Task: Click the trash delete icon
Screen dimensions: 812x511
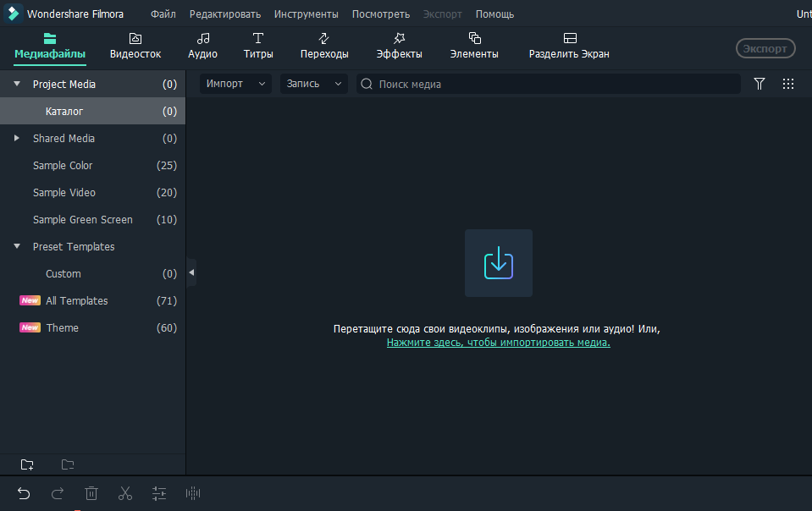Action: [x=91, y=493]
